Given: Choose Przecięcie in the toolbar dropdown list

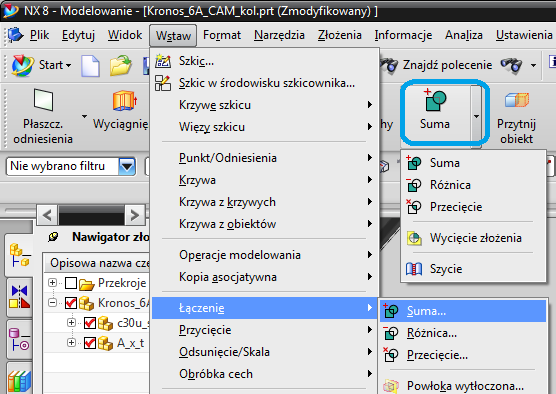Looking at the screenshot, I should [x=473, y=207].
